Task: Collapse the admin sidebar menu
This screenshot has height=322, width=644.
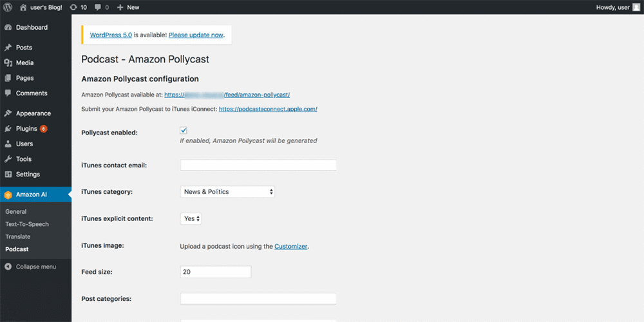Action: (35, 267)
